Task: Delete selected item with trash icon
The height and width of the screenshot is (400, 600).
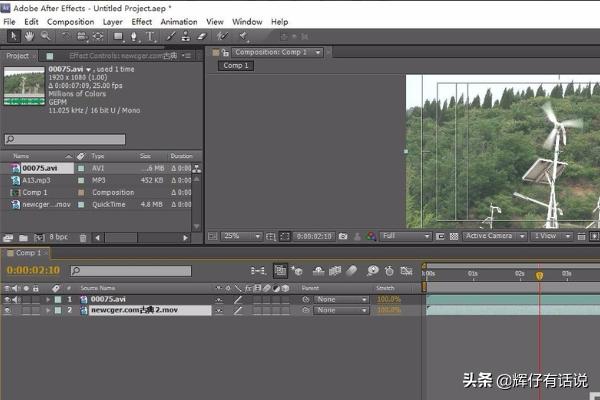Action: click(84, 238)
